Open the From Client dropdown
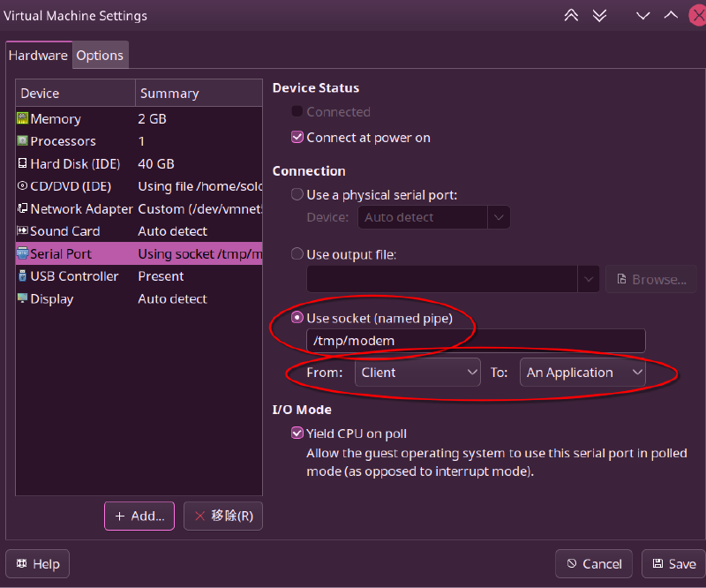706x588 pixels. point(417,373)
